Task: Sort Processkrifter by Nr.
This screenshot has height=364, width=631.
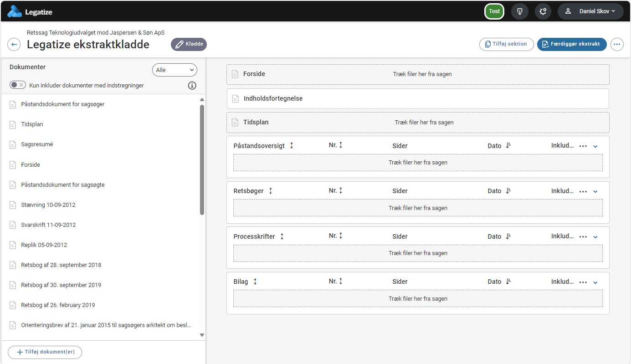Action: click(x=340, y=236)
